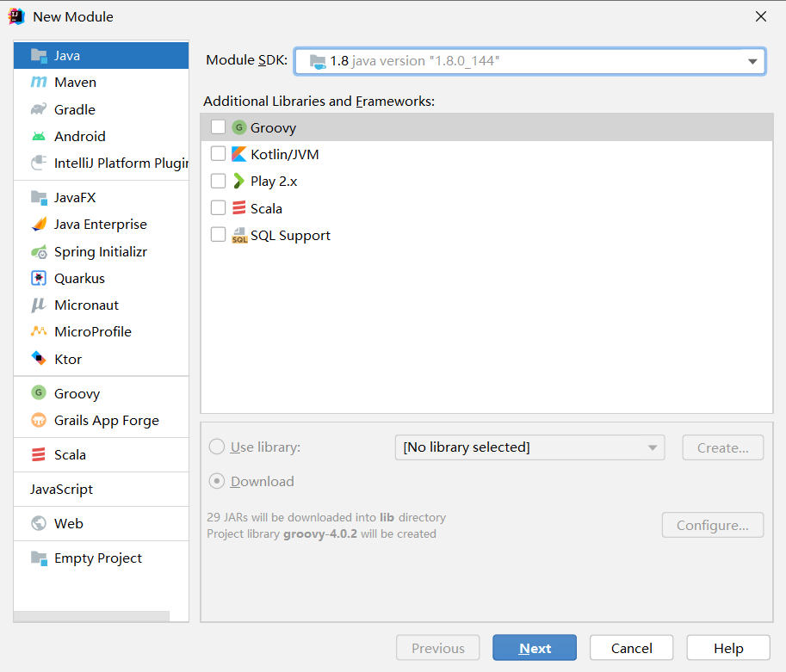Click the Cancel button
This screenshot has height=672, width=786.
point(631,648)
